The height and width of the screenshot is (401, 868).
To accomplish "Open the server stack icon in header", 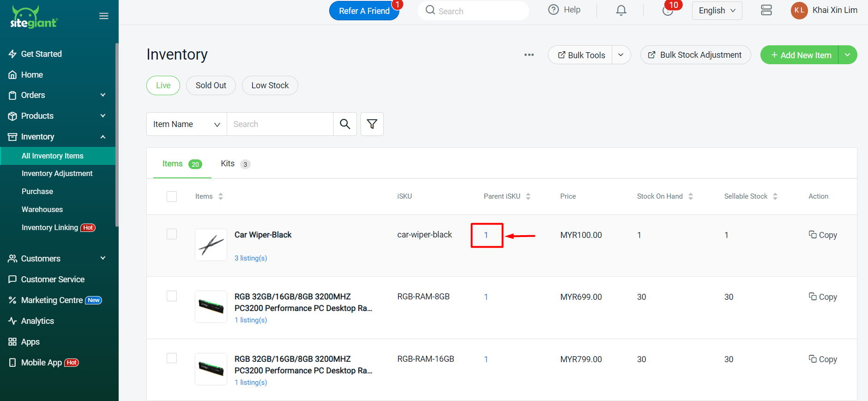I will (766, 10).
